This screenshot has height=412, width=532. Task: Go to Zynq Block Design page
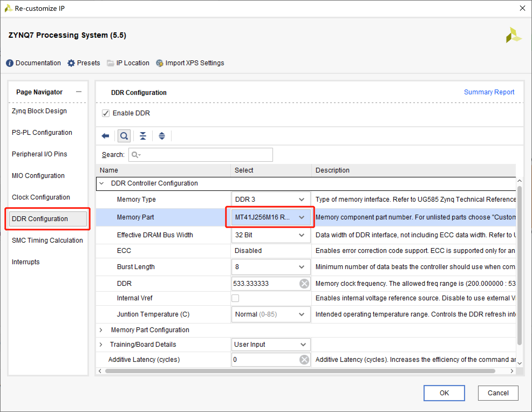point(39,111)
